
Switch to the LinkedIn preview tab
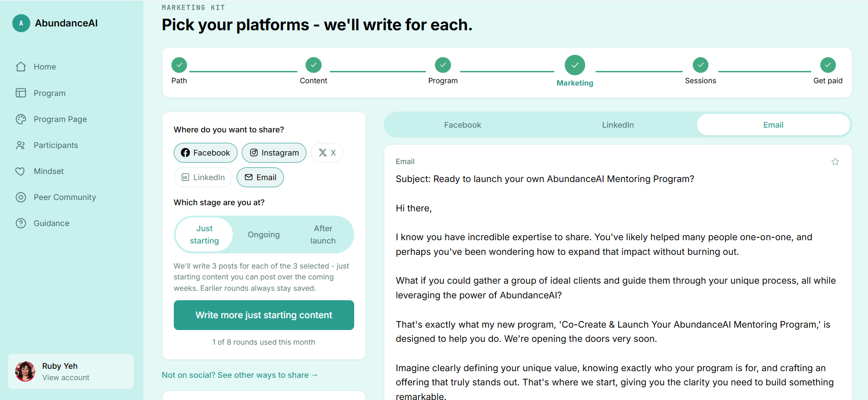point(618,125)
